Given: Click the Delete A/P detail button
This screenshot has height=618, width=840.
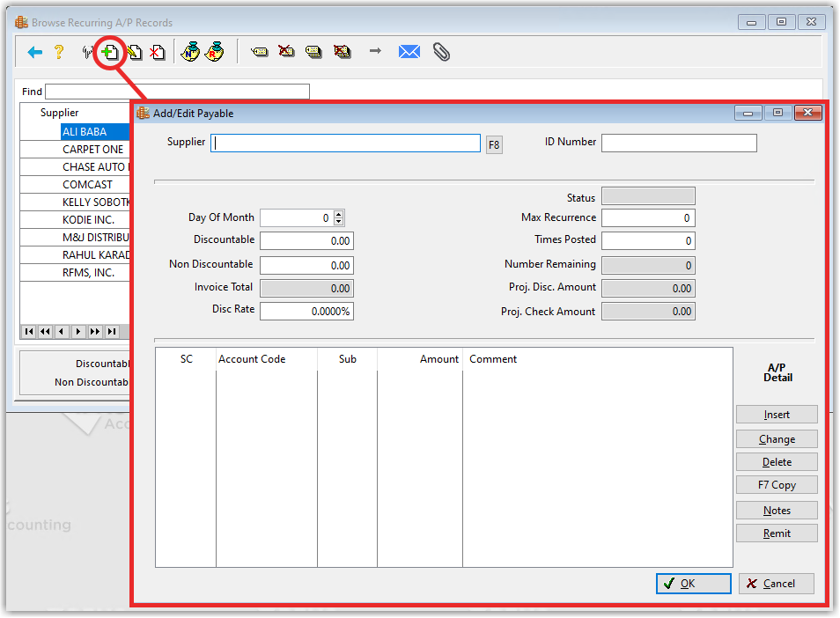Looking at the screenshot, I should tap(777, 462).
